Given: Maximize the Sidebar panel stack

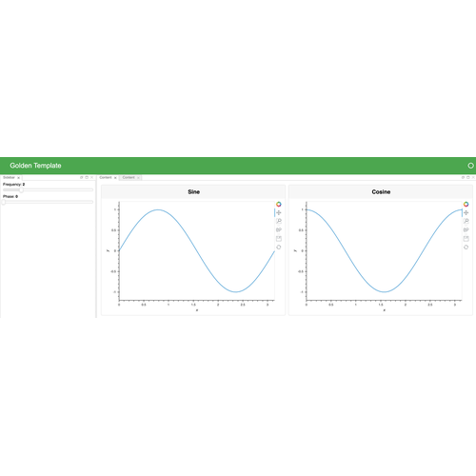Looking at the screenshot, I should tap(87, 177).
